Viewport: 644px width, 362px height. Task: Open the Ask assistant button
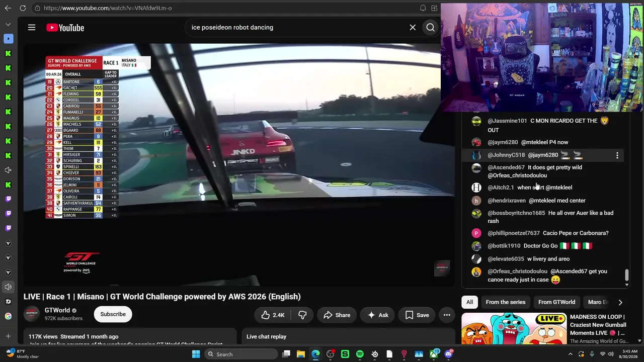(x=378, y=315)
